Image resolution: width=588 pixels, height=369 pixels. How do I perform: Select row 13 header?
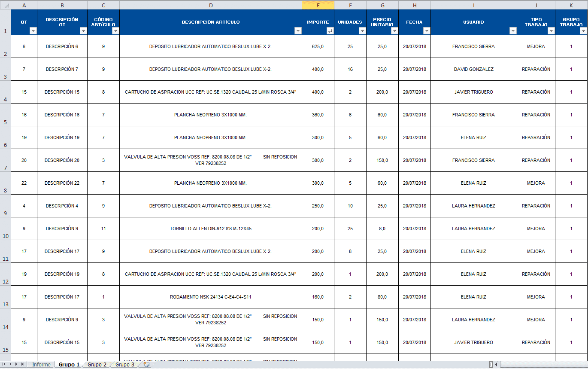coord(5,297)
